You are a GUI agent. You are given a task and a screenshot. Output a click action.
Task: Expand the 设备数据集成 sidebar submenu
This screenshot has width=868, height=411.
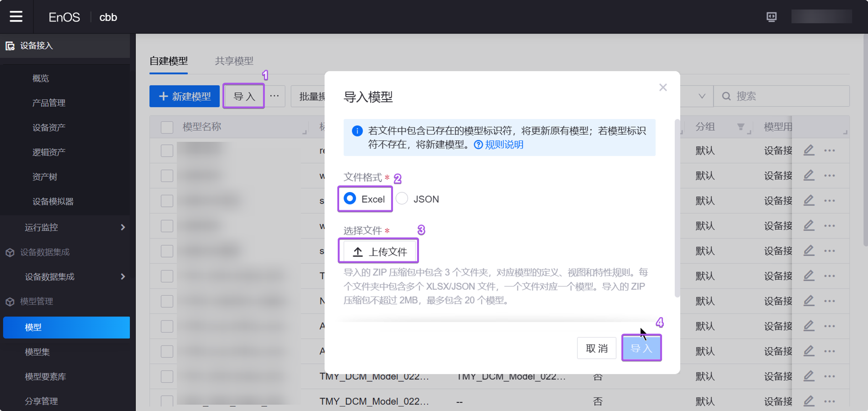(122, 276)
